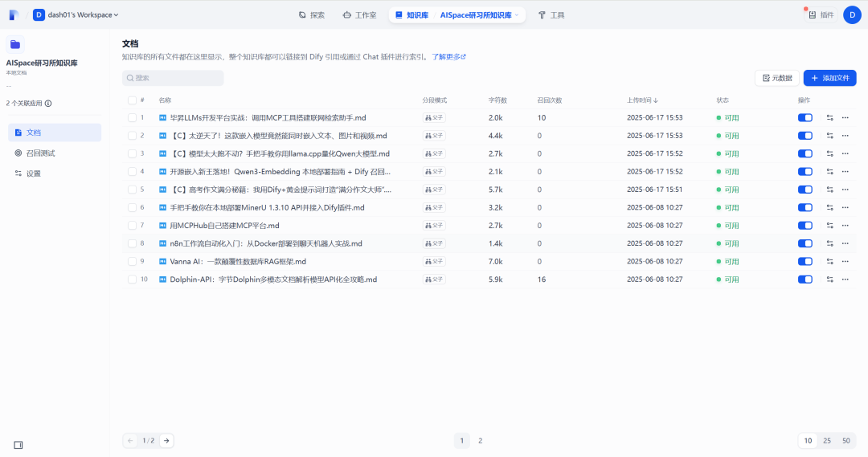The image size is (868, 457).
Task: Check the row 6 MinerU document checkbox
Action: [132, 207]
